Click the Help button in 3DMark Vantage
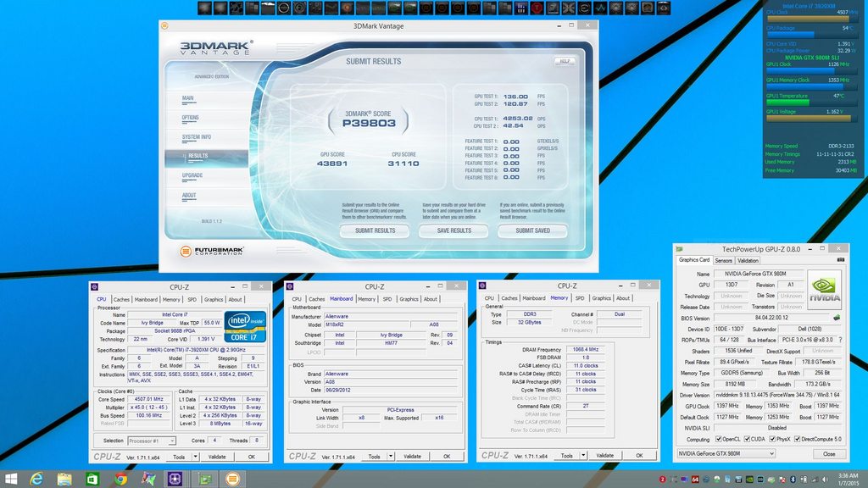 tap(564, 61)
